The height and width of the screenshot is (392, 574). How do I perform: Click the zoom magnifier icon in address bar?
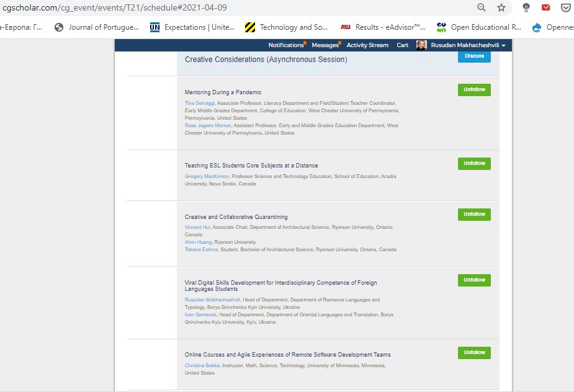point(482,7)
